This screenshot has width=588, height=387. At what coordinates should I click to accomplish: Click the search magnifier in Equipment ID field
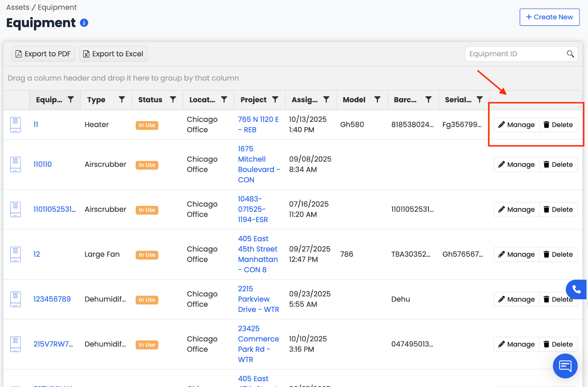(570, 54)
